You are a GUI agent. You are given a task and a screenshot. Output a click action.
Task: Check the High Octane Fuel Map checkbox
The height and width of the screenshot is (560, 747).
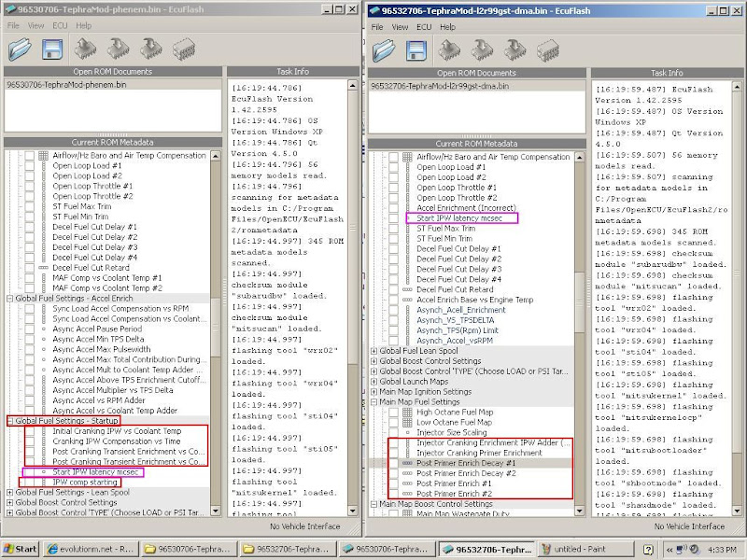click(x=393, y=412)
